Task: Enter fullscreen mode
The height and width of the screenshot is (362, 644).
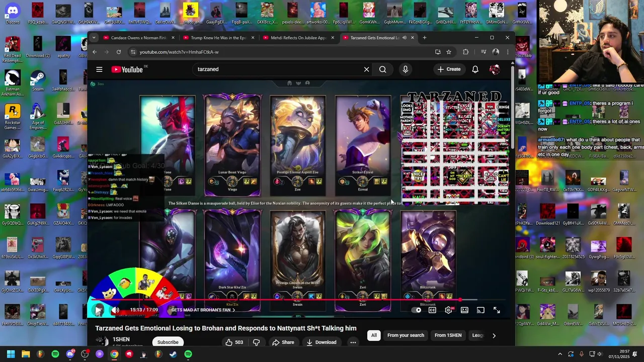Action: pos(497,310)
